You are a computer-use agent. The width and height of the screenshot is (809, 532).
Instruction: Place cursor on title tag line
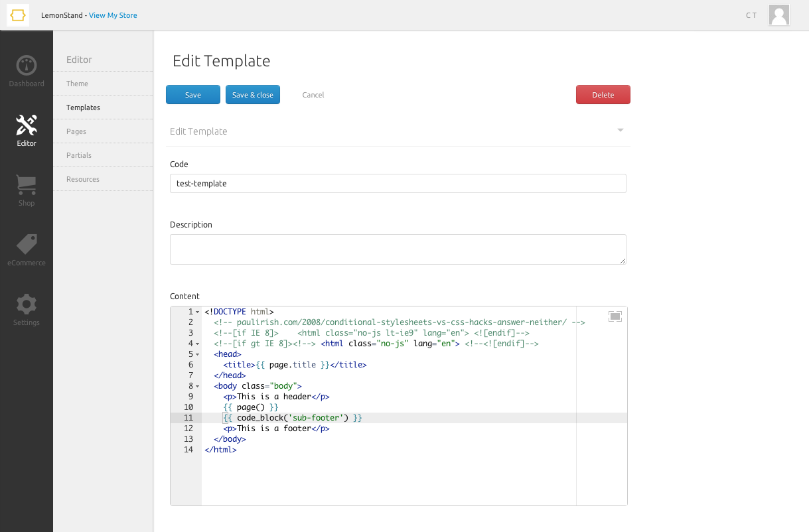click(295, 365)
